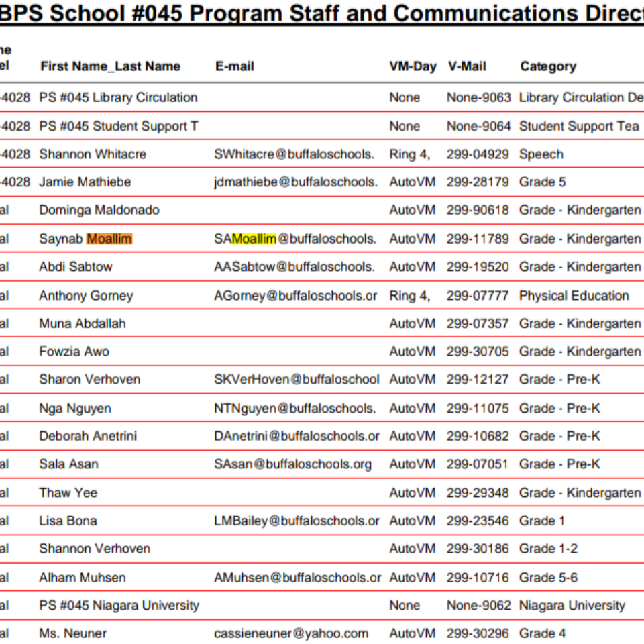
Task: Click the name Jamie Mathiebe
Action: [85, 182]
